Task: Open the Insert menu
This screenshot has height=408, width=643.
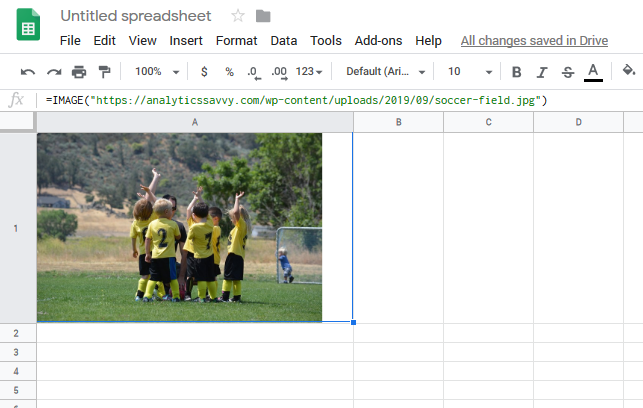Action: pos(186,41)
